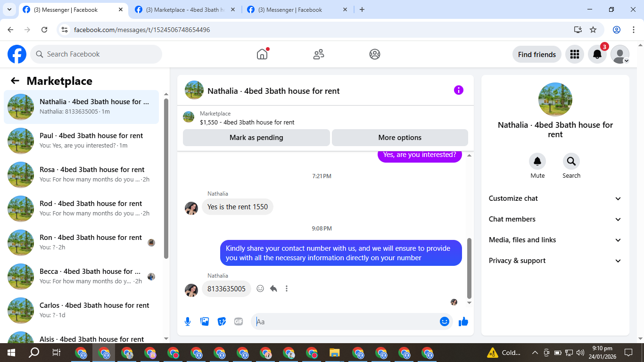Go to the Home feed icon
Viewport: 644px width, 362px height.
coord(262,54)
